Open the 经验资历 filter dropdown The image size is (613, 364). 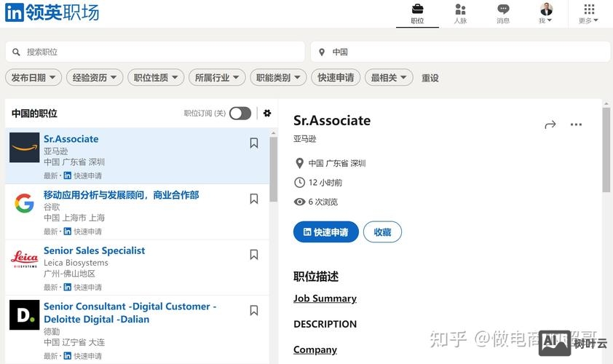point(95,77)
